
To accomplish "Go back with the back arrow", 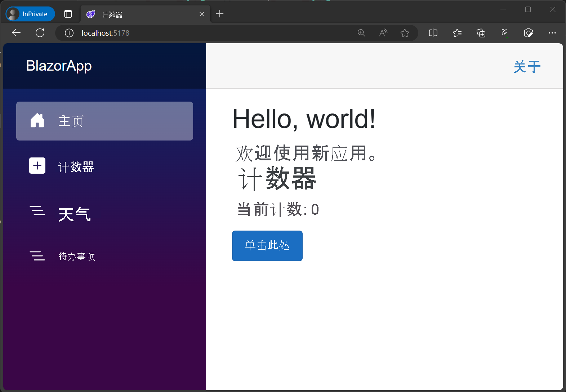I will click(x=16, y=33).
